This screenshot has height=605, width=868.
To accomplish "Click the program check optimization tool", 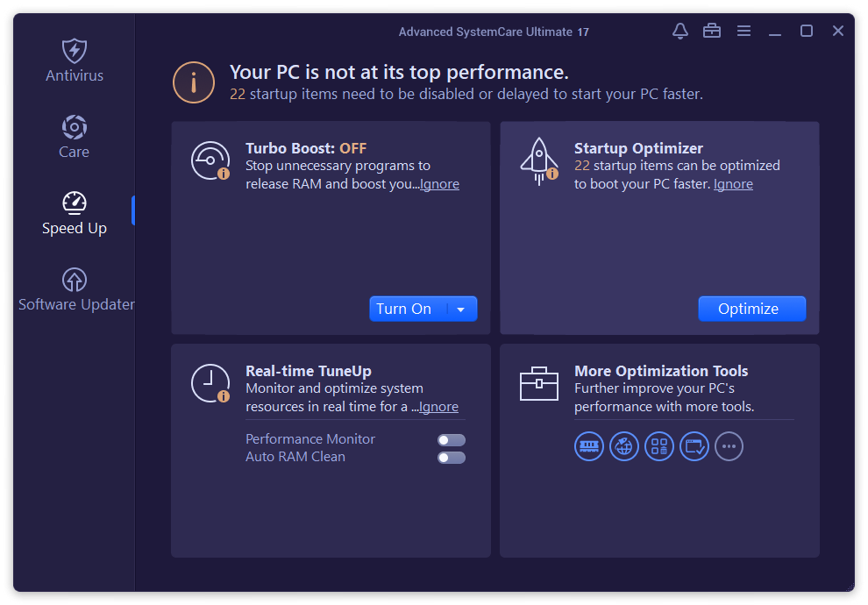I will pos(694,446).
